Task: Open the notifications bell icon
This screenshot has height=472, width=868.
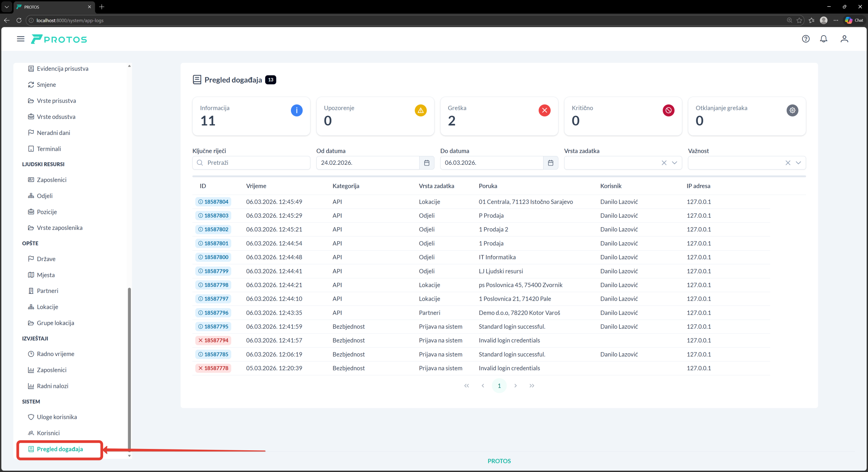Action: (x=824, y=39)
